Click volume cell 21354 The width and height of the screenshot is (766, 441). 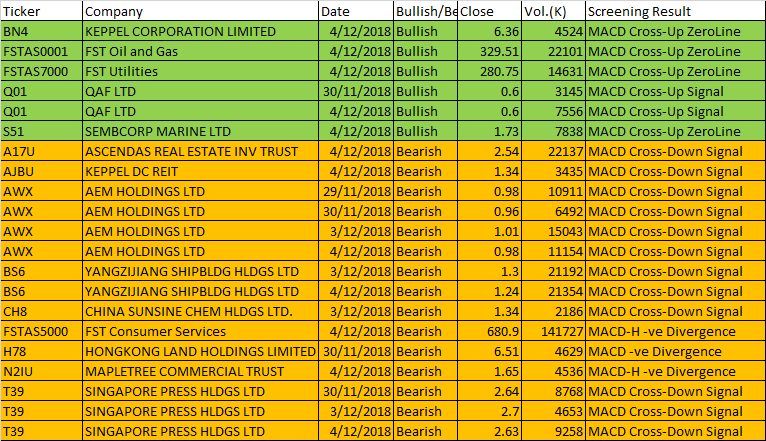coord(553,292)
